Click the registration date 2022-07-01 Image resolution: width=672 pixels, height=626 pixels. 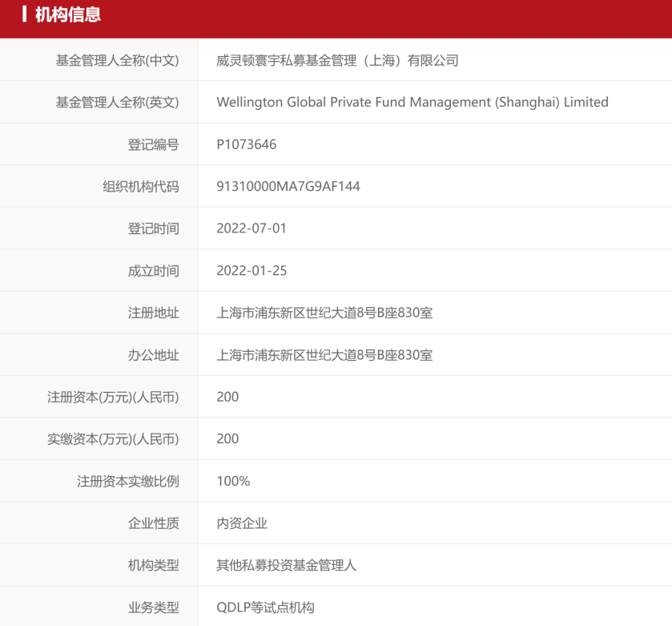pyautogui.click(x=251, y=228)
